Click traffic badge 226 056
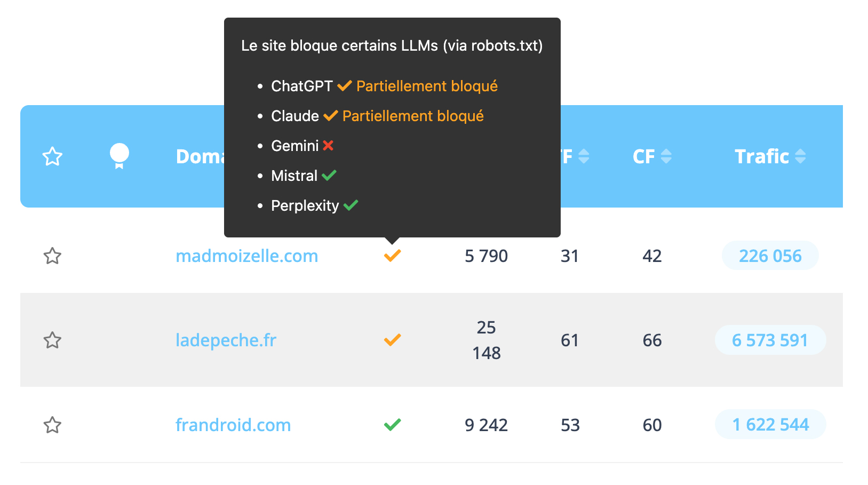The image size is (868, 485). [x=770, y=256]
